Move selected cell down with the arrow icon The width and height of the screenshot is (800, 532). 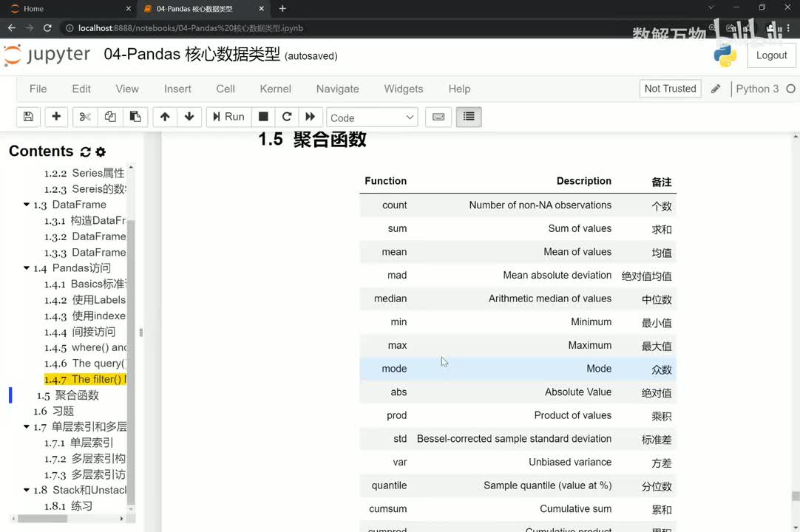pos(189,117)
